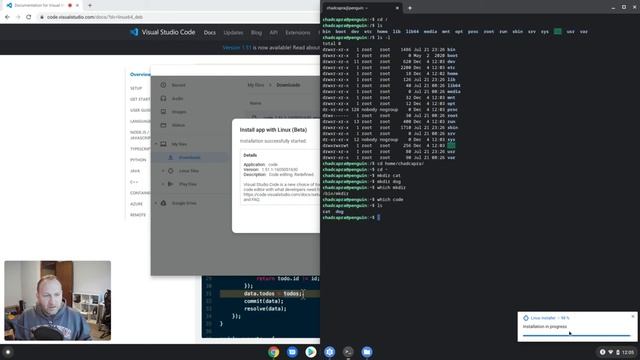
Task: Open a new browser tab with plus button
Action: click(90, 5)
